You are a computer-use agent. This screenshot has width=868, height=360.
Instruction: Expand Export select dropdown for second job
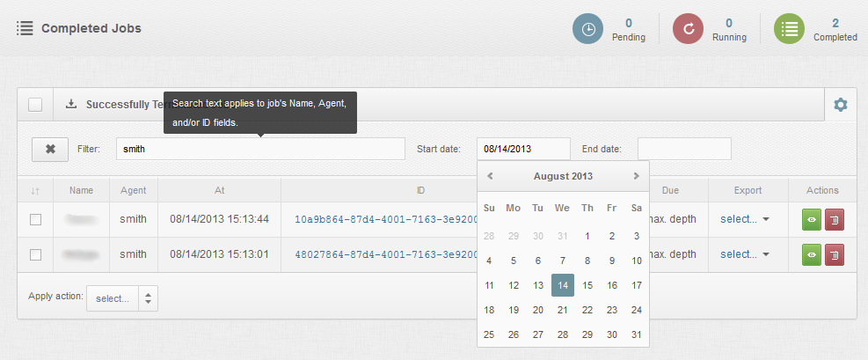tap(744, 254)
